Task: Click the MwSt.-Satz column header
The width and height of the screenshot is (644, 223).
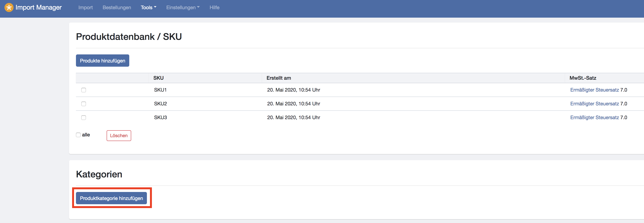Action: click(582, 78)
